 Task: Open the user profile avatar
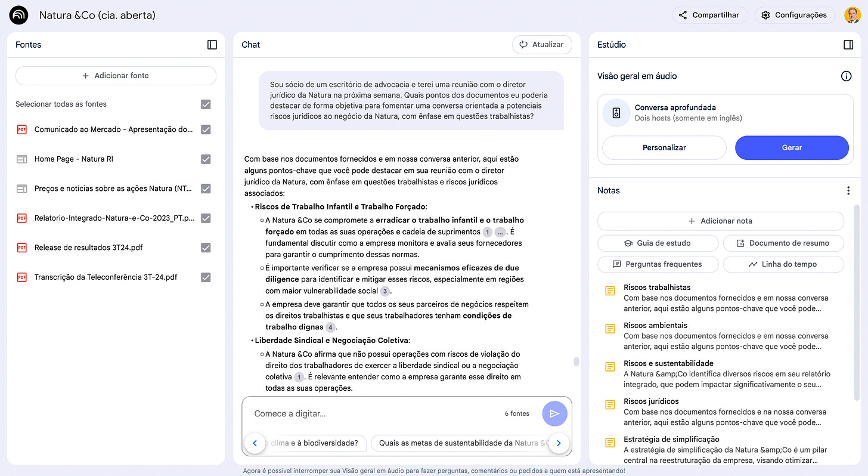pyautogui.click(x=852, y=15)
